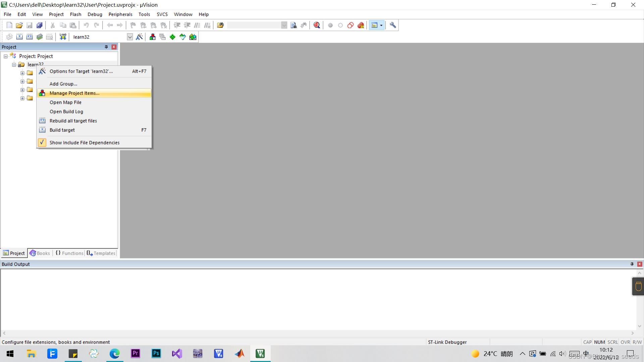644x362 pixels.
Task: Collapse the Project: Project tree node
Action: (6, 56)
